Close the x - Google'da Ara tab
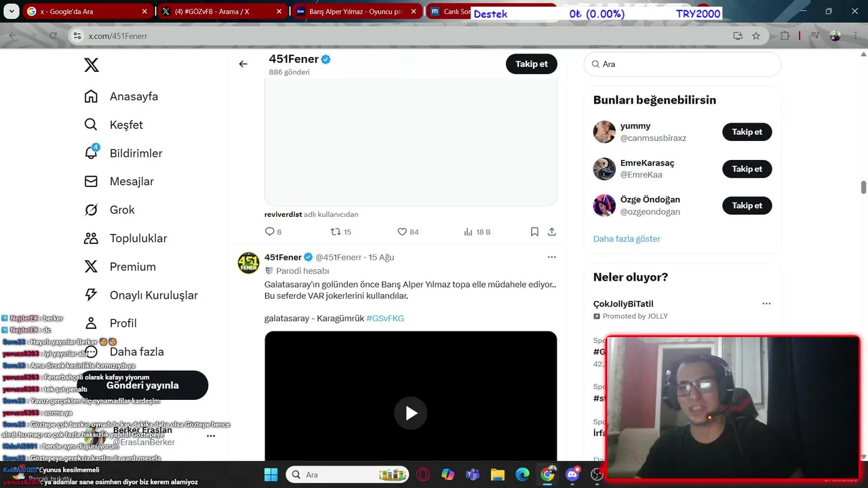The width and height of the screenshot is (868, 488). 144,12
